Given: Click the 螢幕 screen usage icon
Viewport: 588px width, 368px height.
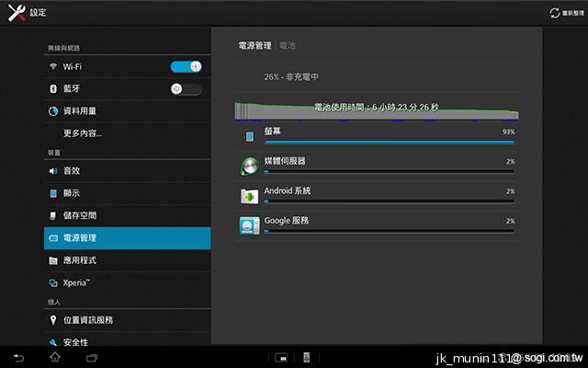Looking at the screenshot, I should (250, 137).
